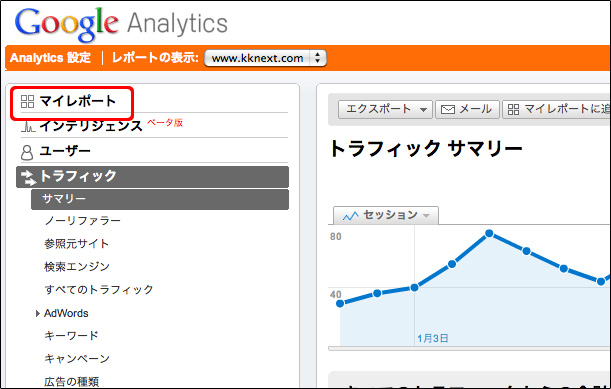
Task: Click the ベータ版 label
Action: pyautogui.click(x=165, y=122)
